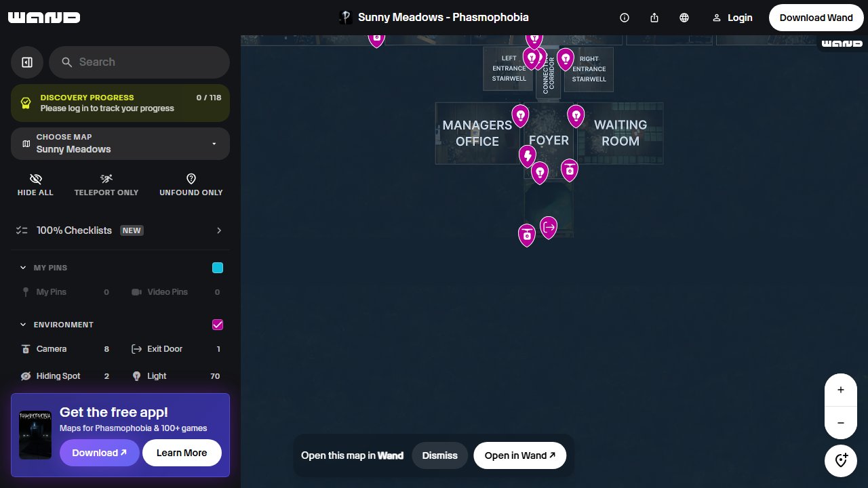Open 100% Checklists section
This screenshot has width=868, height=488.
click(x=120, y=230)
